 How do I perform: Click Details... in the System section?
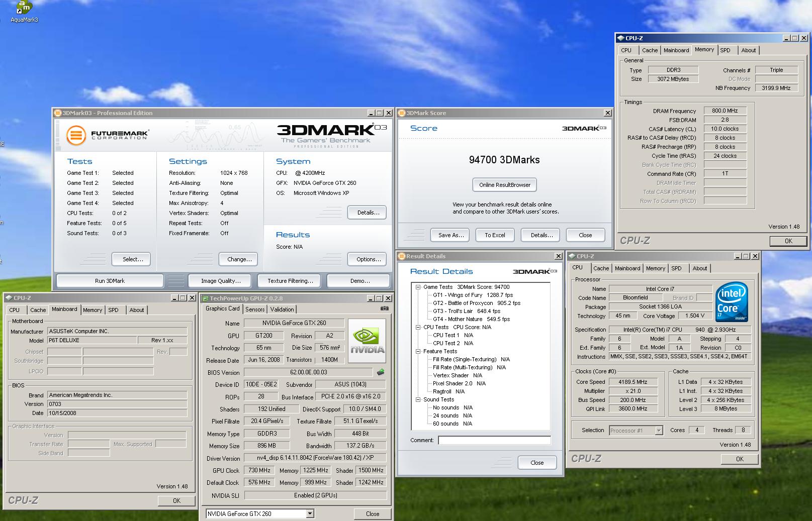[x=368, y=213]
